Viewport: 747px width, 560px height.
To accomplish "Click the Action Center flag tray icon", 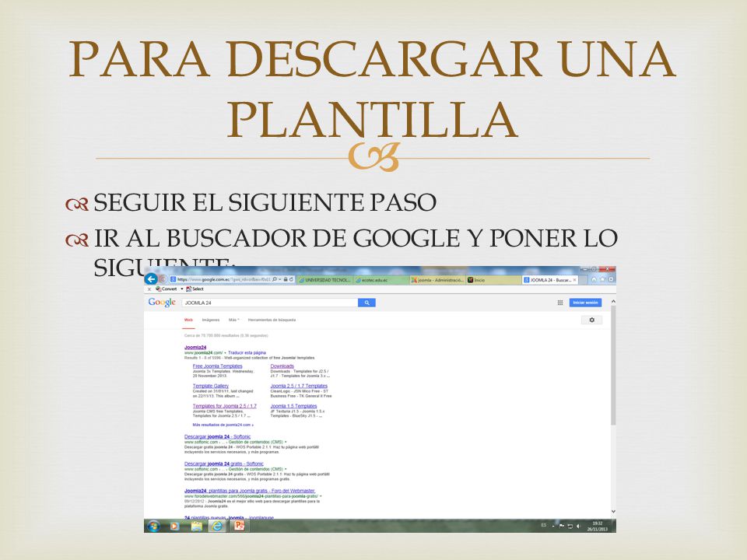I will tap(562, 527).
